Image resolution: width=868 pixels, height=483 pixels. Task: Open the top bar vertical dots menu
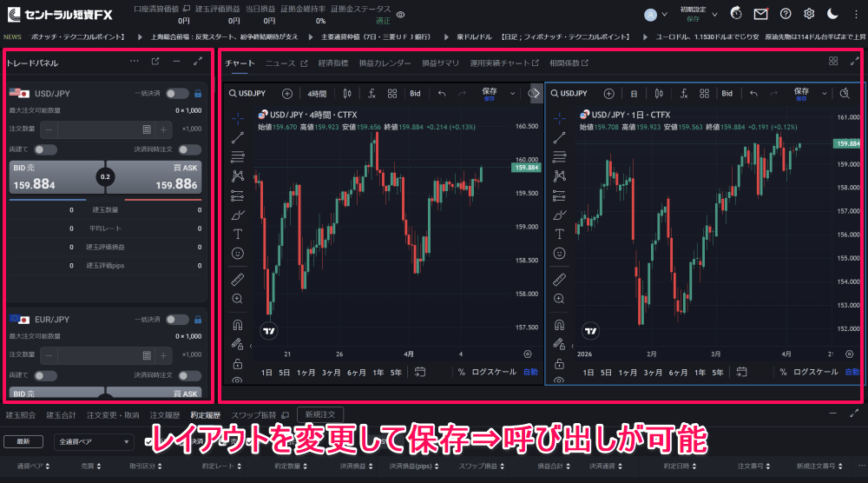(856, 15)
